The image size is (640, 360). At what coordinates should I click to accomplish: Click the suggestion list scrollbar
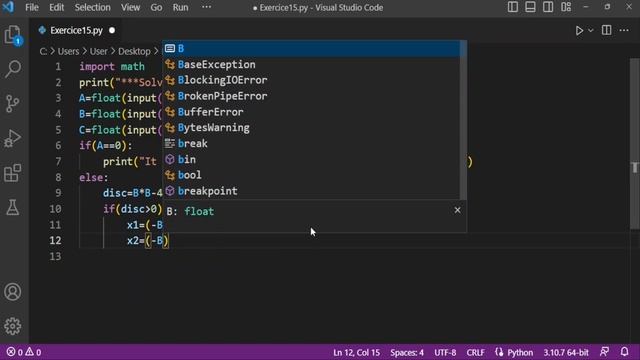tap(463, 120)
